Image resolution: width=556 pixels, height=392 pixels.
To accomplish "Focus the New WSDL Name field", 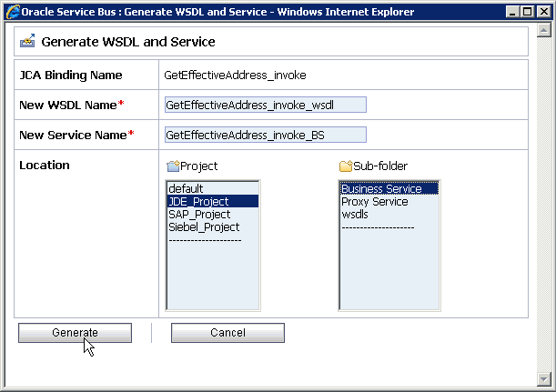I will 265,105.
